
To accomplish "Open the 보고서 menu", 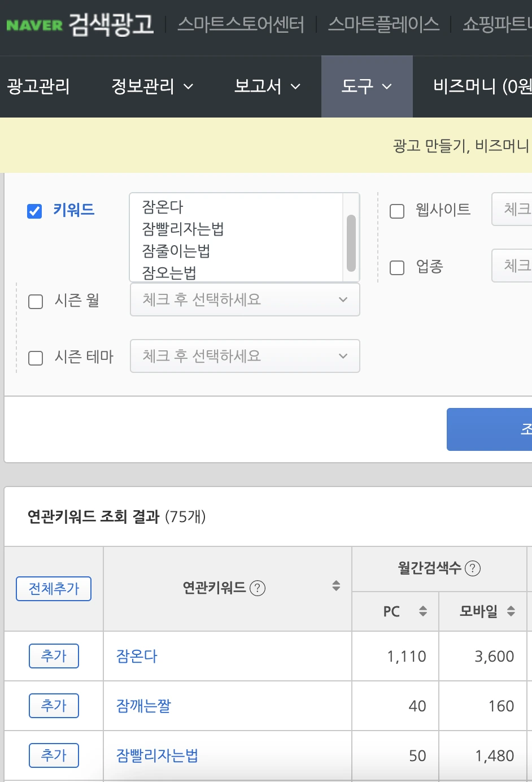I will 267,86.
